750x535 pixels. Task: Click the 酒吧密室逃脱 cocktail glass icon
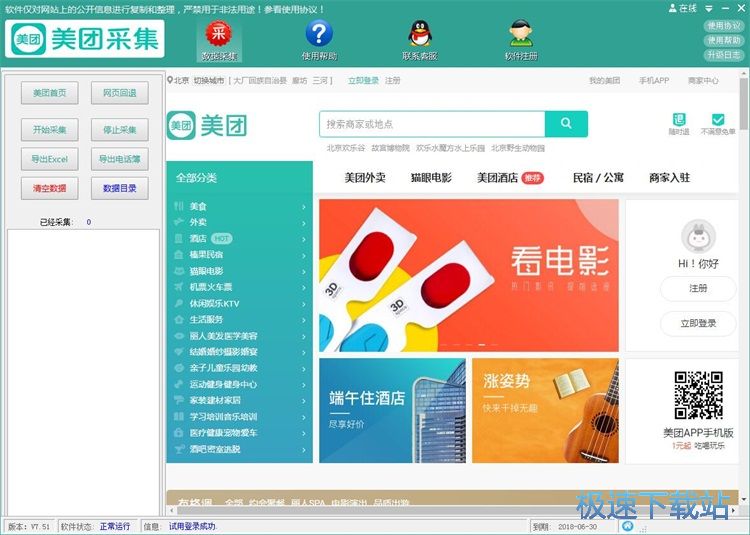coord(179,449)
